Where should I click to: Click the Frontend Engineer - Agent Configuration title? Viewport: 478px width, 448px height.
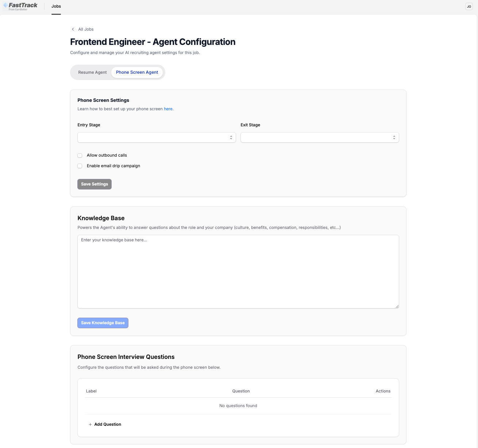(153, 42)
